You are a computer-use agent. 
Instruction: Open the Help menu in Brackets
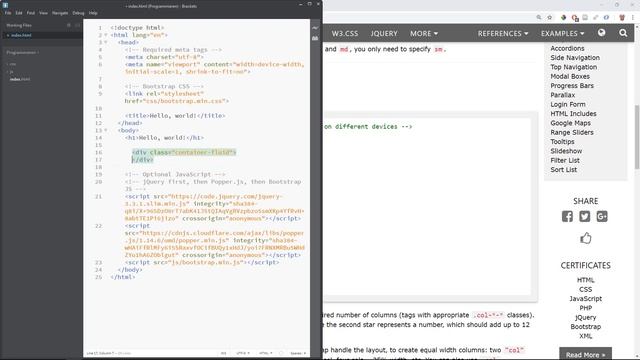93,13
